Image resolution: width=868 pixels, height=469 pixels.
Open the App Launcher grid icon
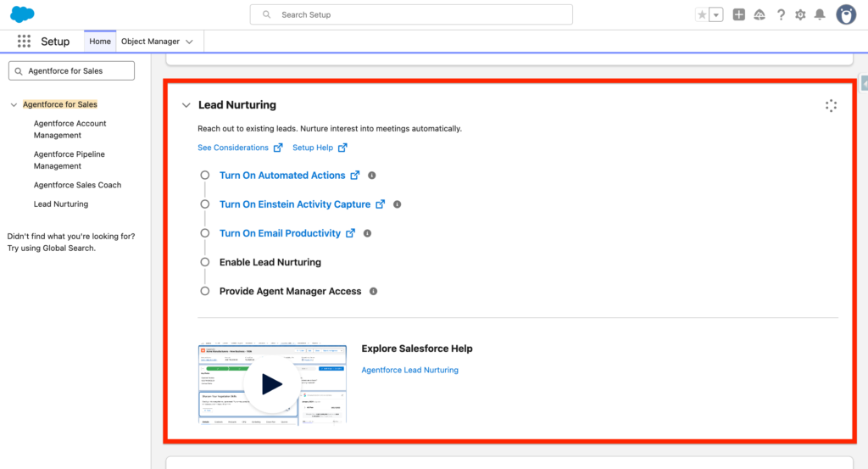24,42
